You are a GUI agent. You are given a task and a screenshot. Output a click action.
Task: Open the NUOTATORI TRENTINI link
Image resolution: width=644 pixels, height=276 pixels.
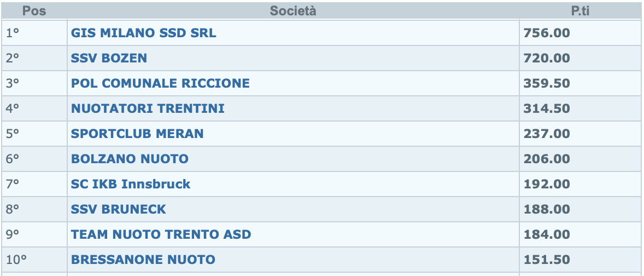(148, 108)
